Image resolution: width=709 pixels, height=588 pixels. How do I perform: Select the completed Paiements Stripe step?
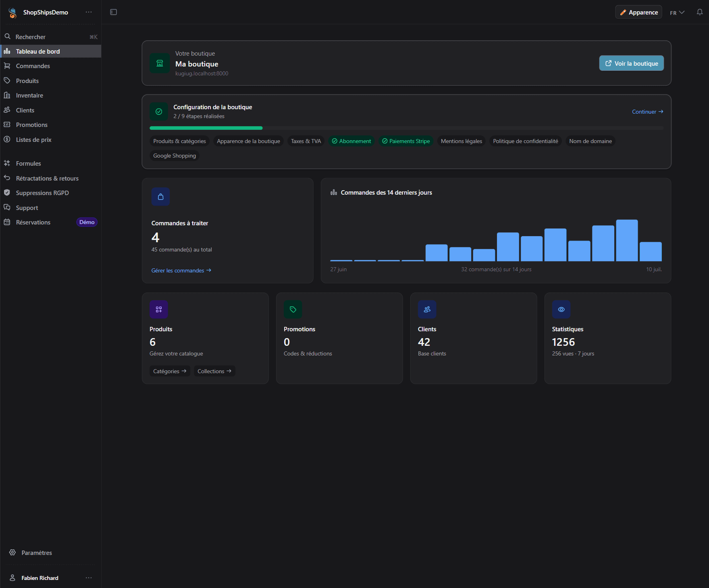coord(406,141)
